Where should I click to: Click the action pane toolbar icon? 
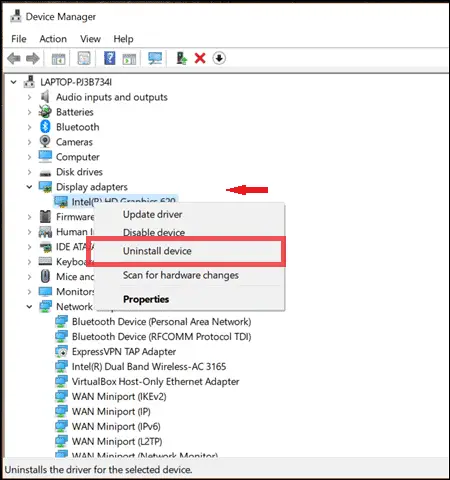[x=129, y=59]
